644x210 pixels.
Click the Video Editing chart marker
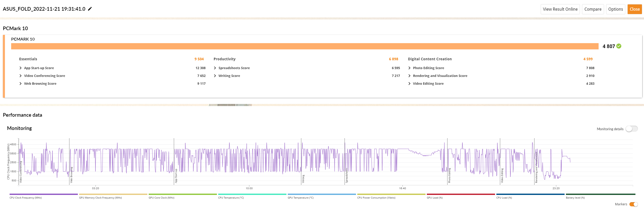(x=502, y=175)
